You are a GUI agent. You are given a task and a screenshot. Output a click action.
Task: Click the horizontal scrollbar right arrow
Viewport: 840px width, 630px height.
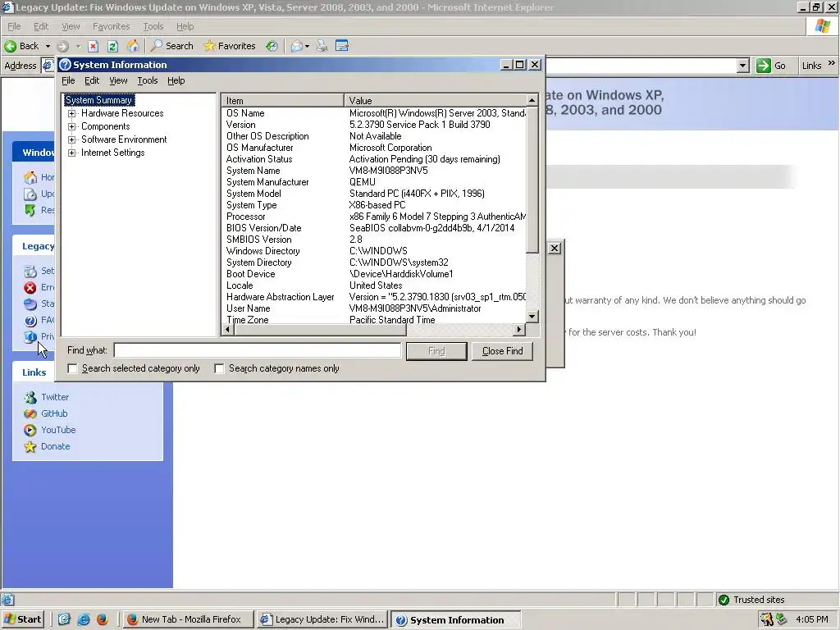519,330
